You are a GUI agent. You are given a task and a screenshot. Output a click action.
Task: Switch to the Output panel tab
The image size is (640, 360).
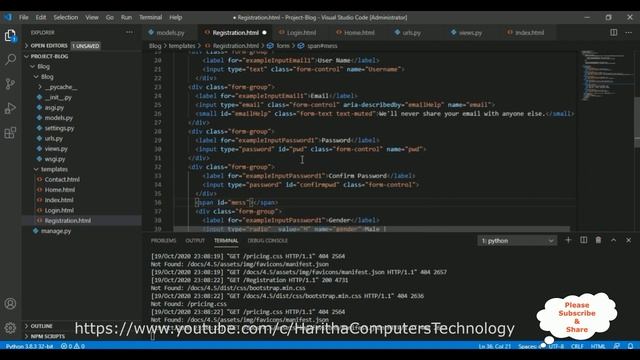click(x=195, y=241)
